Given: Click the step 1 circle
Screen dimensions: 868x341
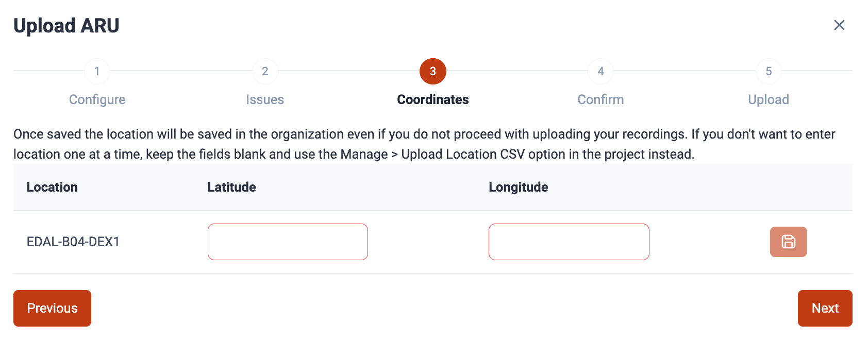Looking at the screenshot, I should [x=97, y=71].
